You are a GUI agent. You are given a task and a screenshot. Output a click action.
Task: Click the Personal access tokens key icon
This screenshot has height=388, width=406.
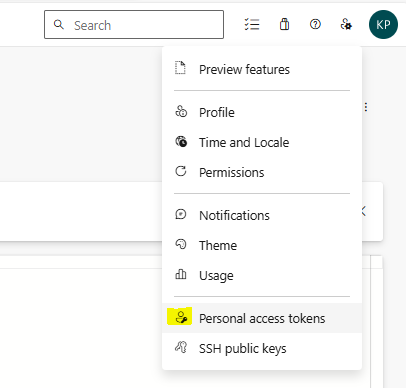click(x=181, y=317)
